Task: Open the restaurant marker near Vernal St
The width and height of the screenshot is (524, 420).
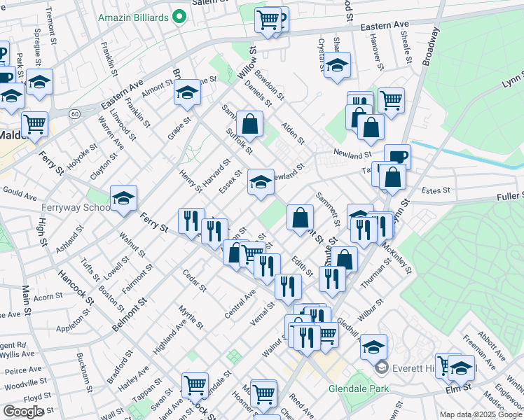Action: pos(288,286)
